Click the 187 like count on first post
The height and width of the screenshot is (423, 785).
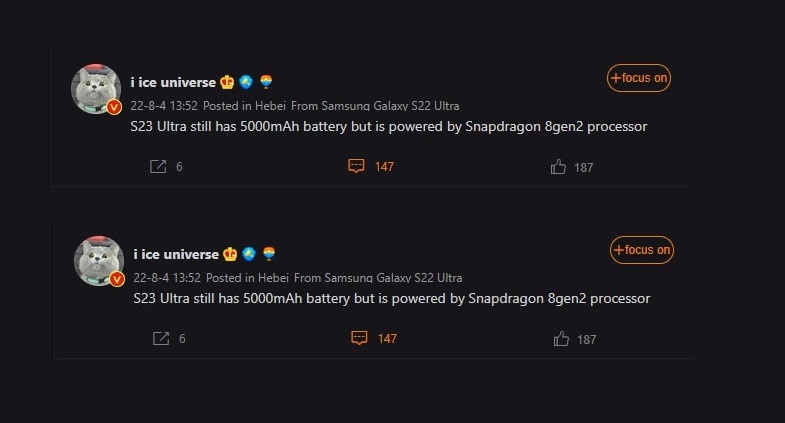pos(583,168)
